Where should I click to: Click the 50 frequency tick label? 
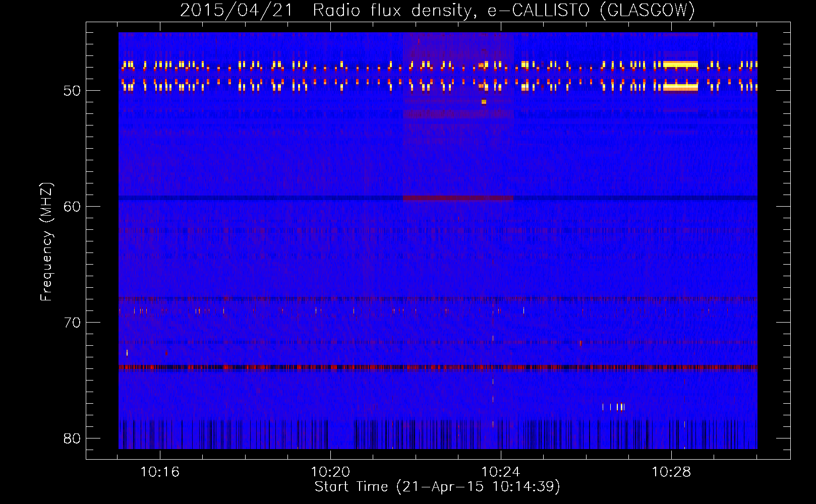[72, 91]
